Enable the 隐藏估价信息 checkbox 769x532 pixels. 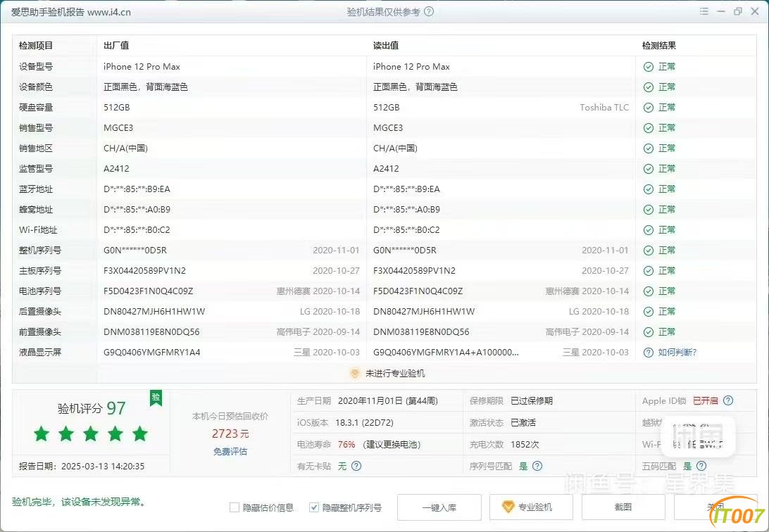235,507
